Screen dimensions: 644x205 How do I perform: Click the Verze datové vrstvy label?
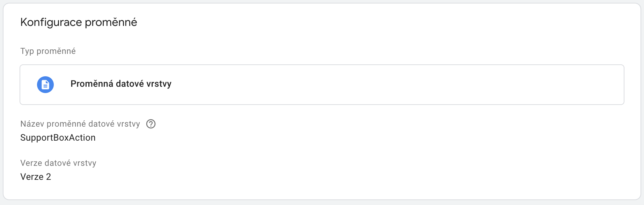pos(58,163)
